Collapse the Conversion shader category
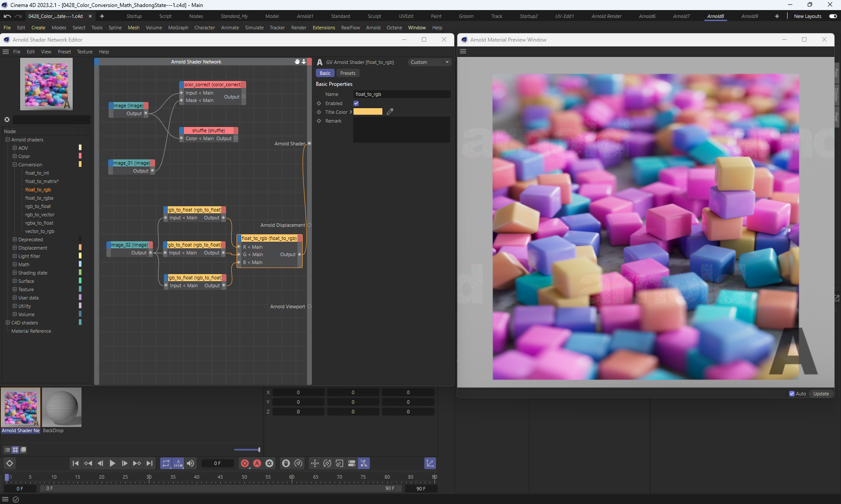The image size is (841, 504). pos(14,165)
